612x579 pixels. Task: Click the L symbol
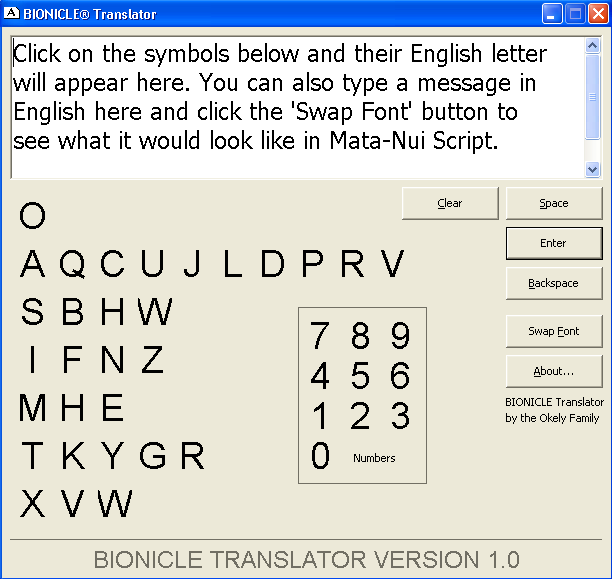tap(233, 264)
